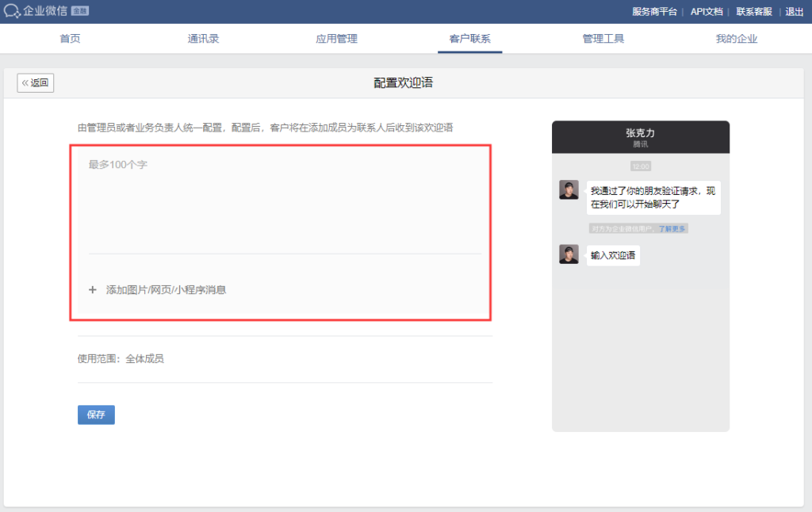This screenshot has height=512, width=812.
Task: Go to the 首页 tab
Action: [70, 38]
